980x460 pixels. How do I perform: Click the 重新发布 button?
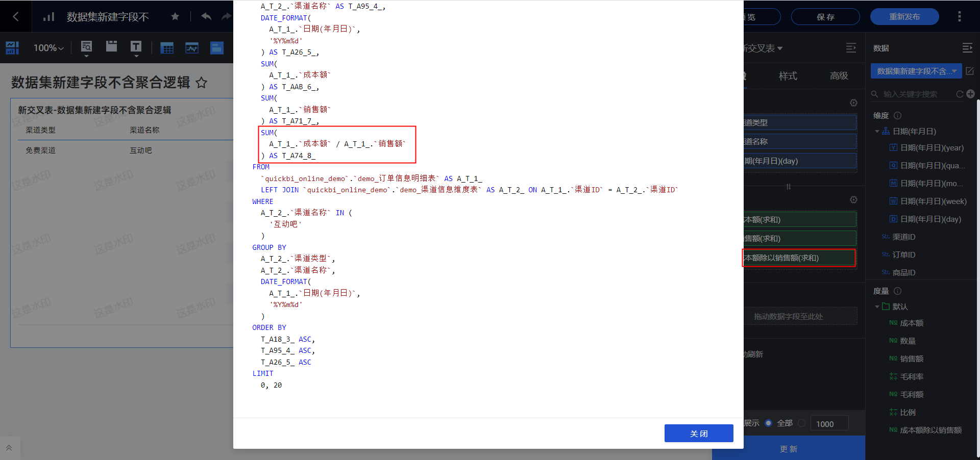(x=904, y=17)
